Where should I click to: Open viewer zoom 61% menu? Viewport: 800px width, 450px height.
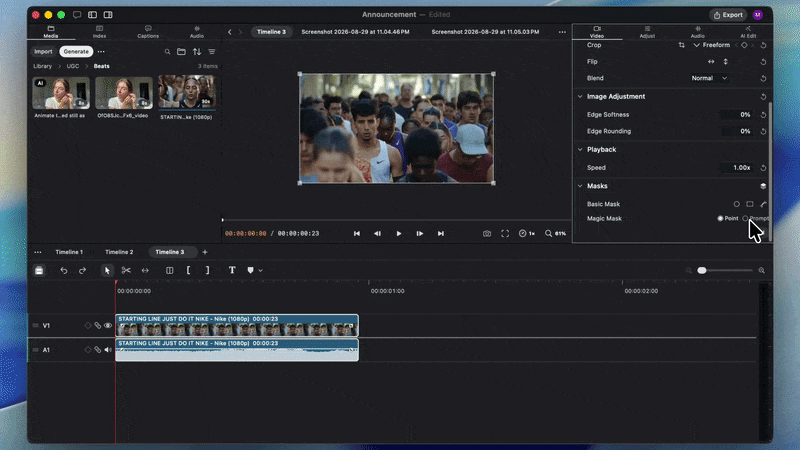click(x=555, y=233)
